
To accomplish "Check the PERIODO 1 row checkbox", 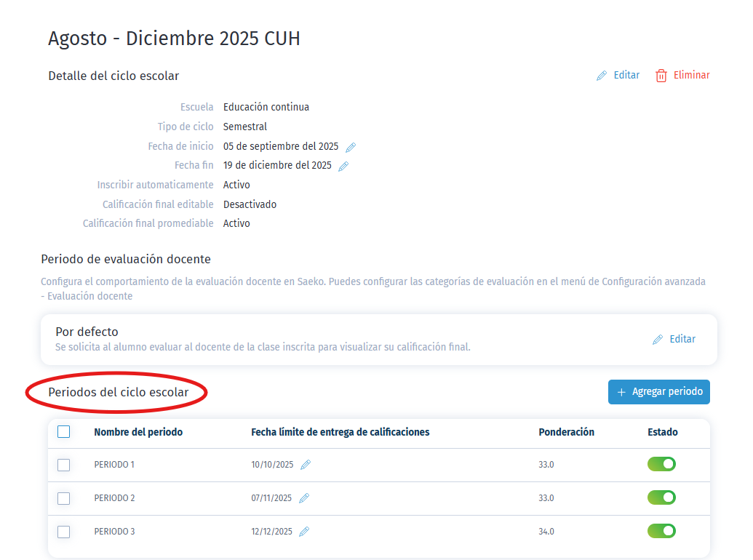I will (63, 465).
